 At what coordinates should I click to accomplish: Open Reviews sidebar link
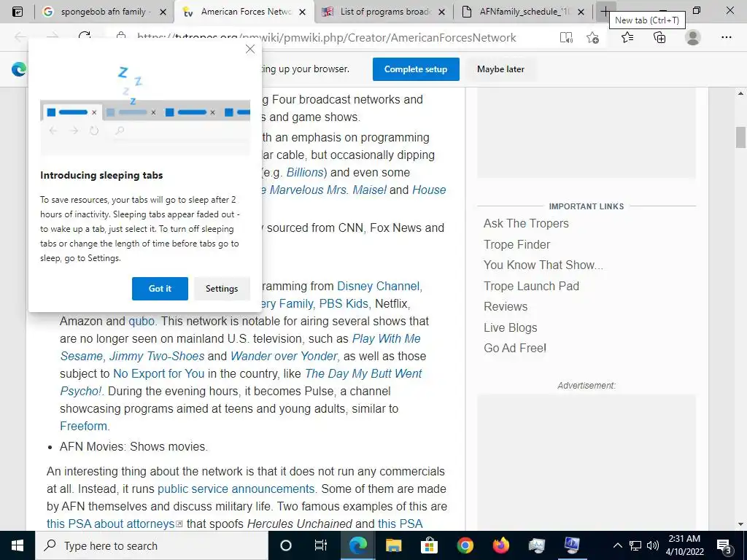[x=506, y=307]
